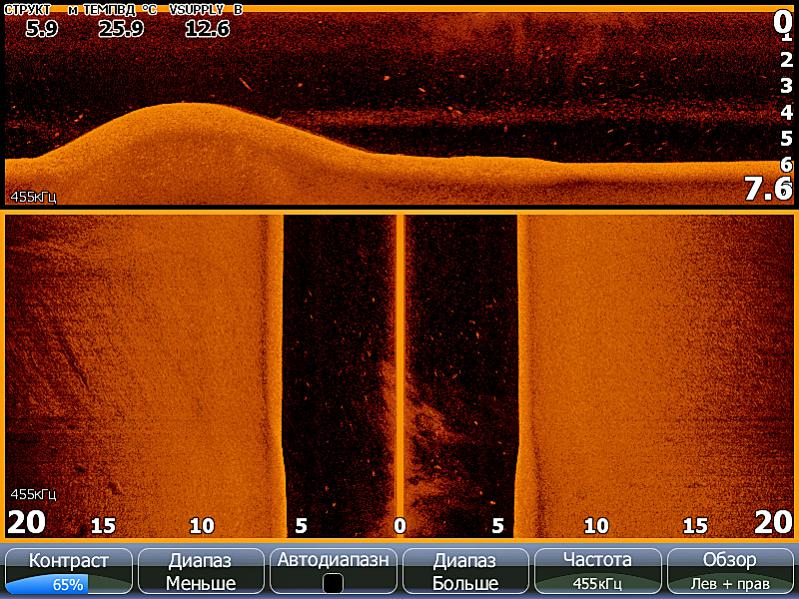Click the right 15 range marker
This screenshot has width=799, height=599.
(695, 526)
